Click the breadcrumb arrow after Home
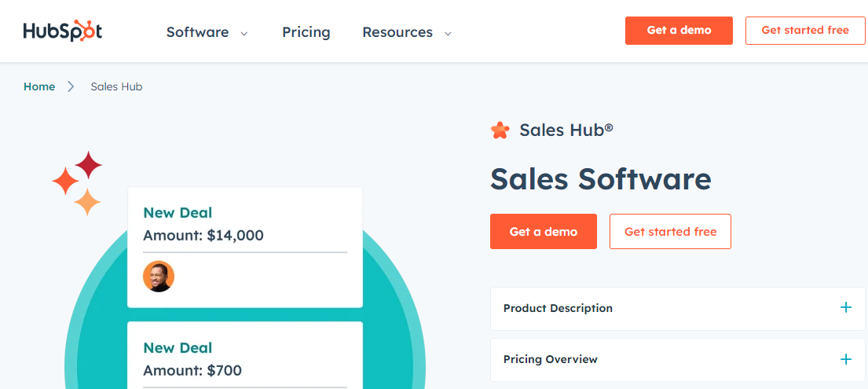 coord(71,86)
